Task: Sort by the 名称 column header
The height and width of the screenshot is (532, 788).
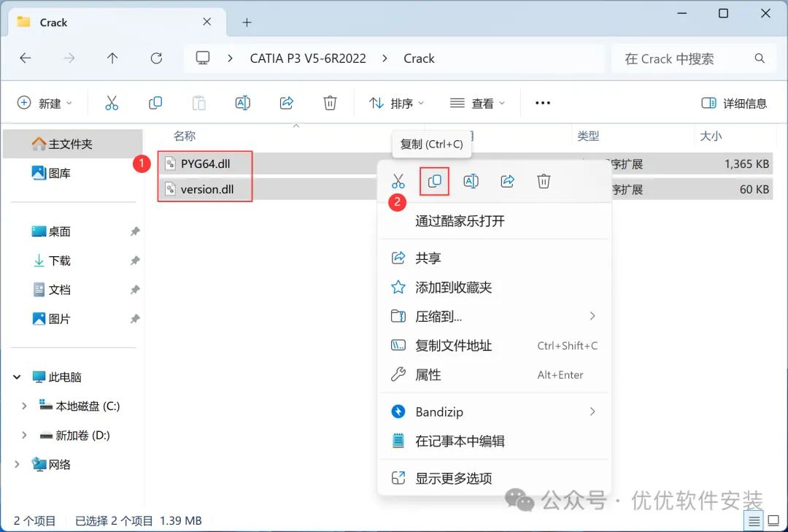Action: point(185,136)
